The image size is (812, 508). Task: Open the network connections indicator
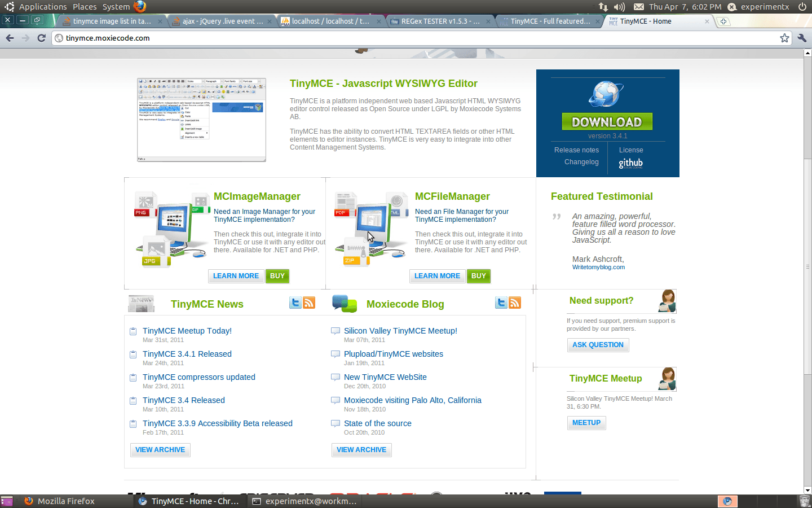click(x=603, y=7)
